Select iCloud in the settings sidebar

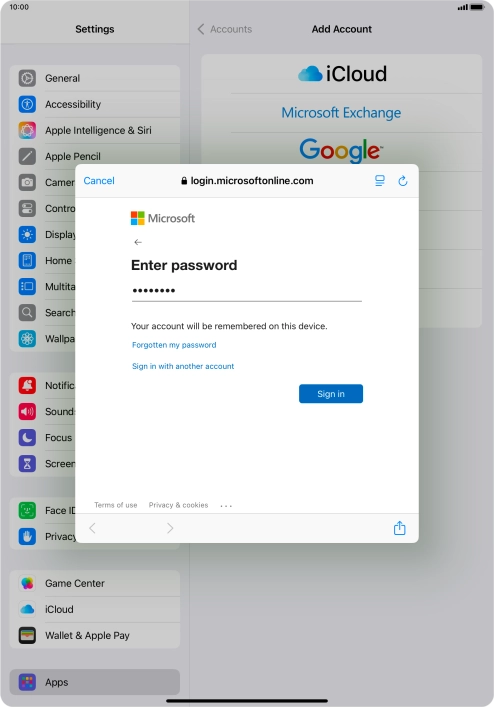pyautogui.click(x=95, y=609)
